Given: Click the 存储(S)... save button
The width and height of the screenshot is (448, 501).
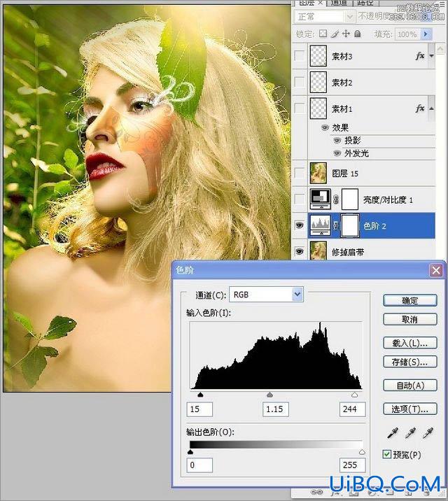Looking at the screenshot, I should click(x=410, y=362).
